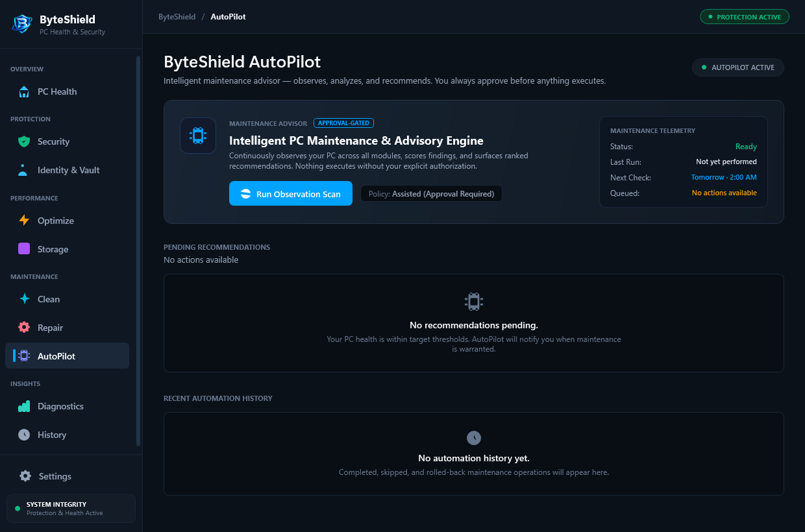Click the 'No recommendations pending.' message
The image size is (805, 532).
pos(474,325)
